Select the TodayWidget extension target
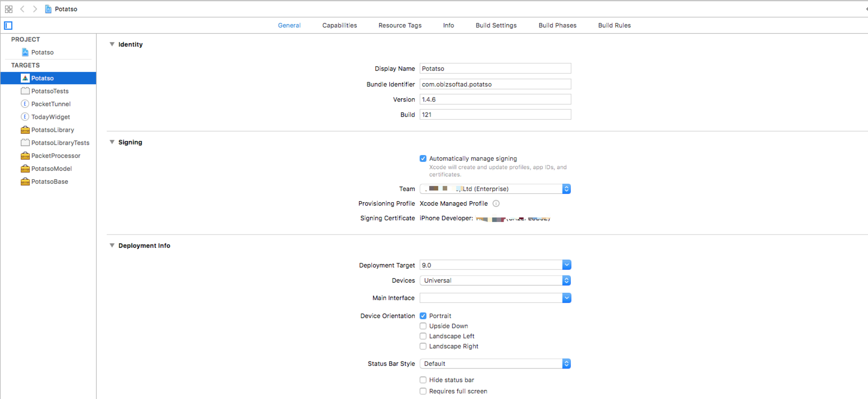 pos(50,117)
